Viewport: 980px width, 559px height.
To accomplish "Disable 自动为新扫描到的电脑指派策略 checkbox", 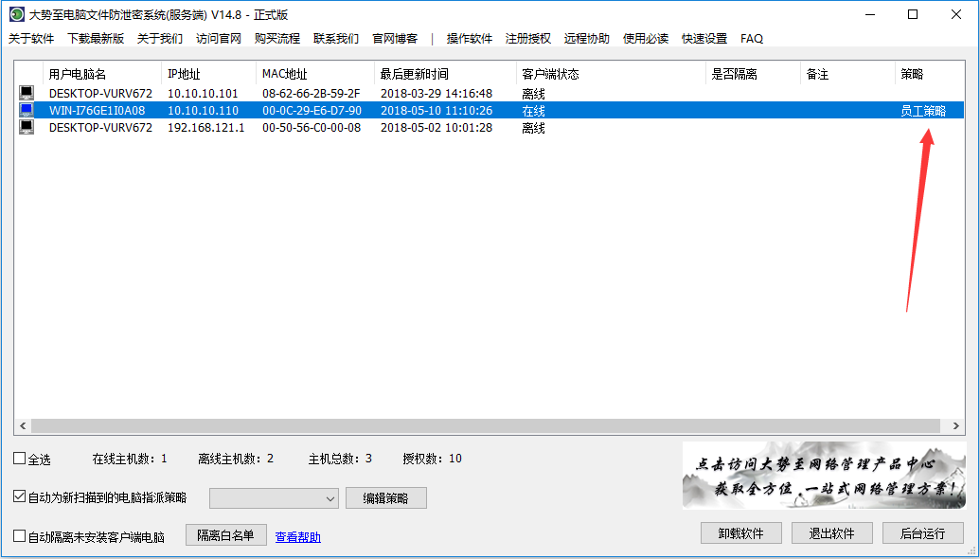I will coord(20,497).
